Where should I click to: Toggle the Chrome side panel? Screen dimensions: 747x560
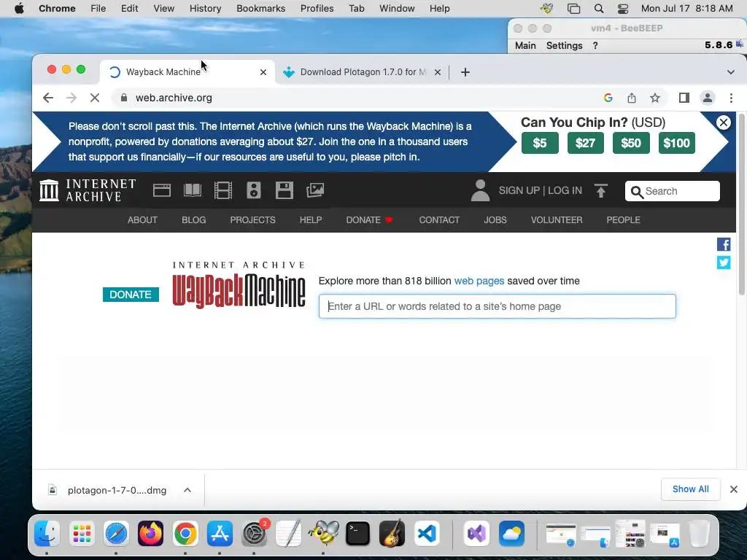tap(684, 98)
